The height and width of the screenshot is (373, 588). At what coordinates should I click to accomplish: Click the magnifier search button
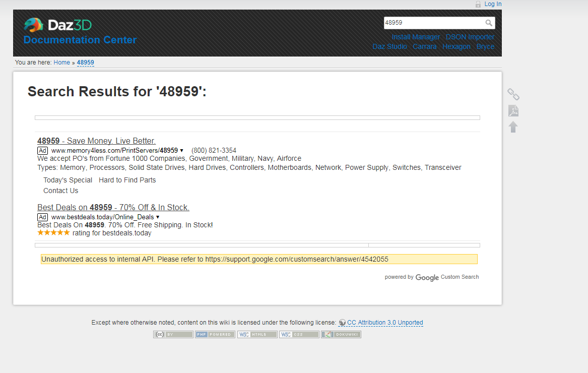pyautogui.click(x=489, y=23)
